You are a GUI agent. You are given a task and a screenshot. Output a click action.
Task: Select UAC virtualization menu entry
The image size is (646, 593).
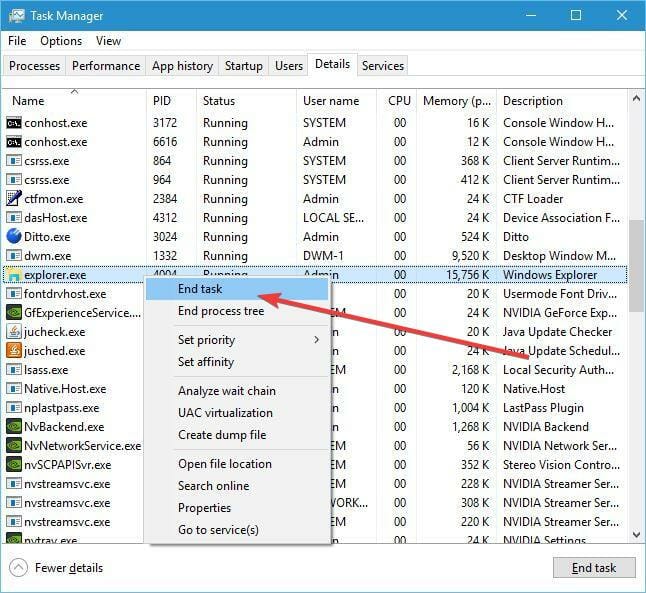coord(237,413)
